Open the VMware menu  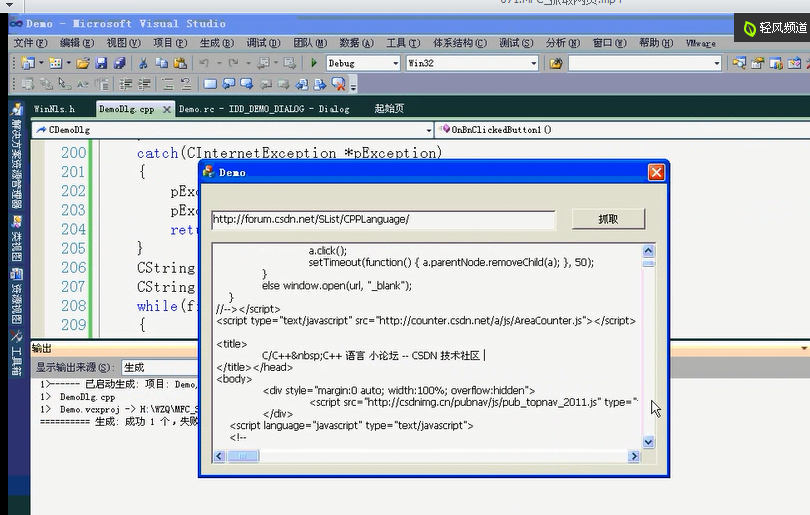(700, 43)
